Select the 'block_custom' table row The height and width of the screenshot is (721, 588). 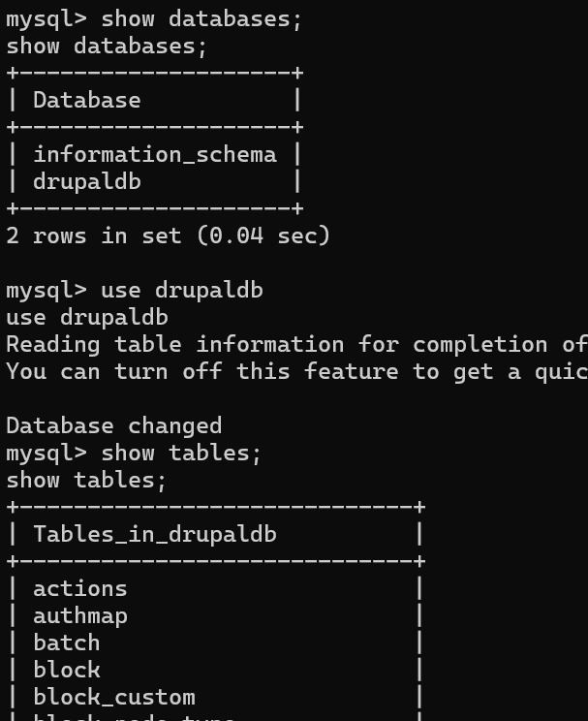coord(113,697)
